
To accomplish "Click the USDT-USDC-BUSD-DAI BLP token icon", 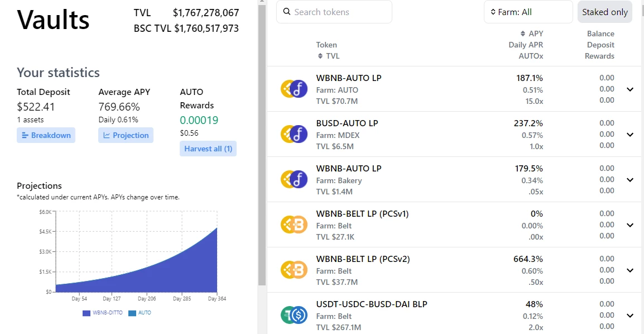I will 294,315.
